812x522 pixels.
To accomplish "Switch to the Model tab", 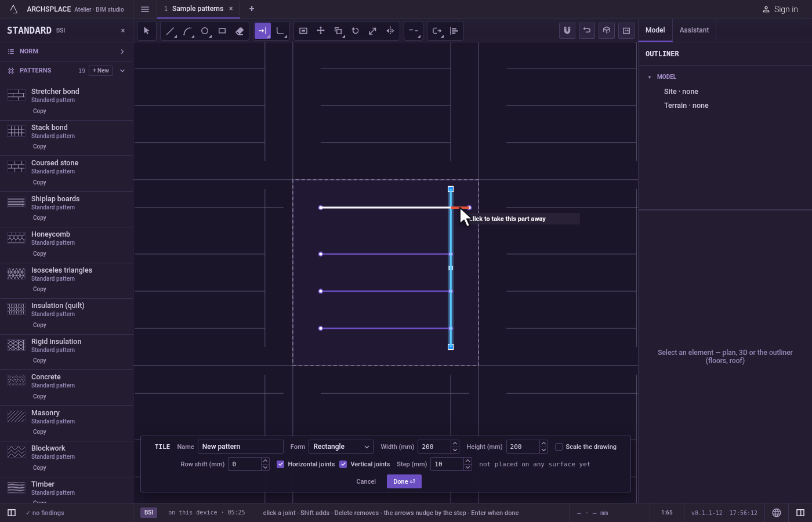I will (655, 30).
